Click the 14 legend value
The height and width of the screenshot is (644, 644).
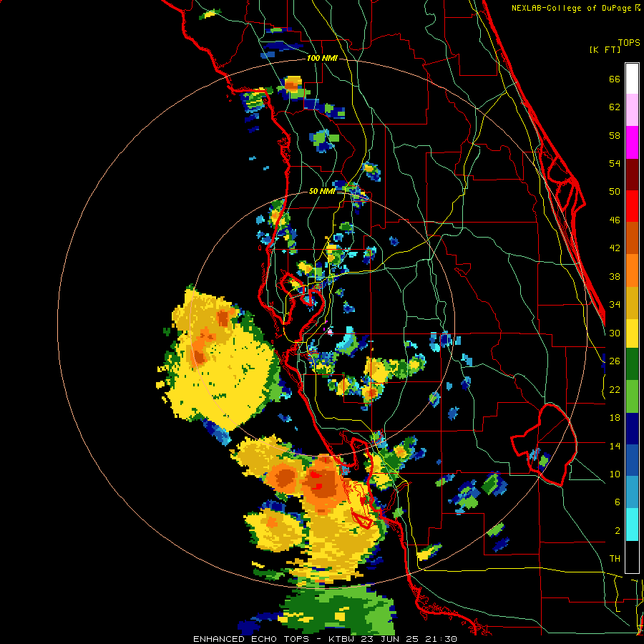(x=615, y=446)
